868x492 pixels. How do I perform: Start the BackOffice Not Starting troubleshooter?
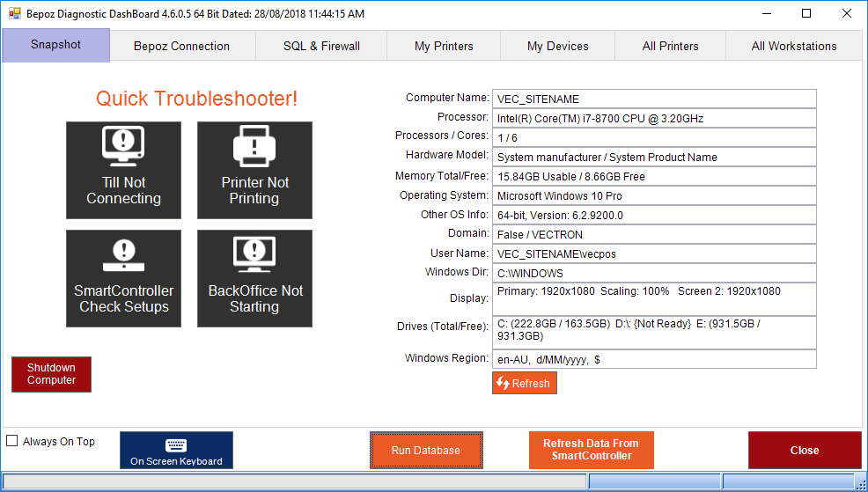254,278
